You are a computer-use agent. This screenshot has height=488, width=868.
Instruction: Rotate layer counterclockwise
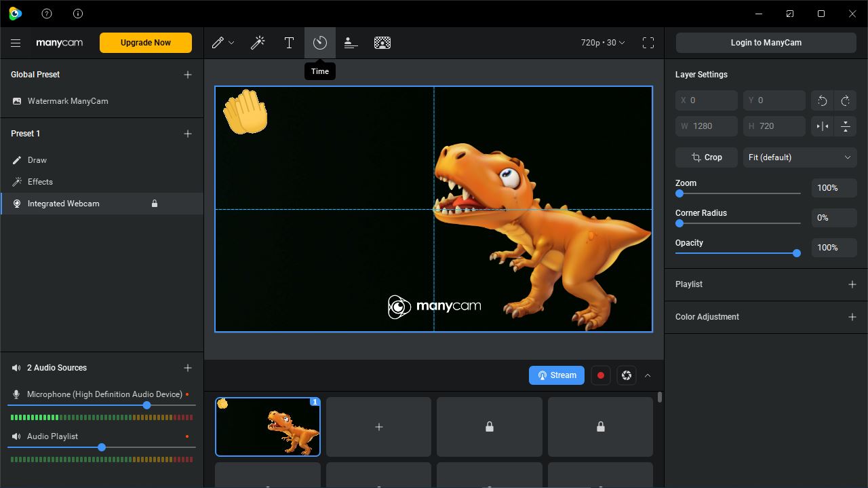823,100
